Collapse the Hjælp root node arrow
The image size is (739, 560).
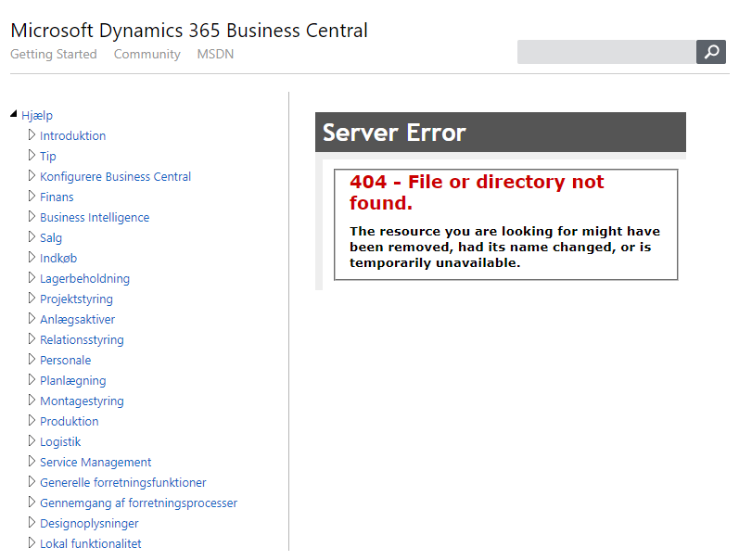[14, 114]
